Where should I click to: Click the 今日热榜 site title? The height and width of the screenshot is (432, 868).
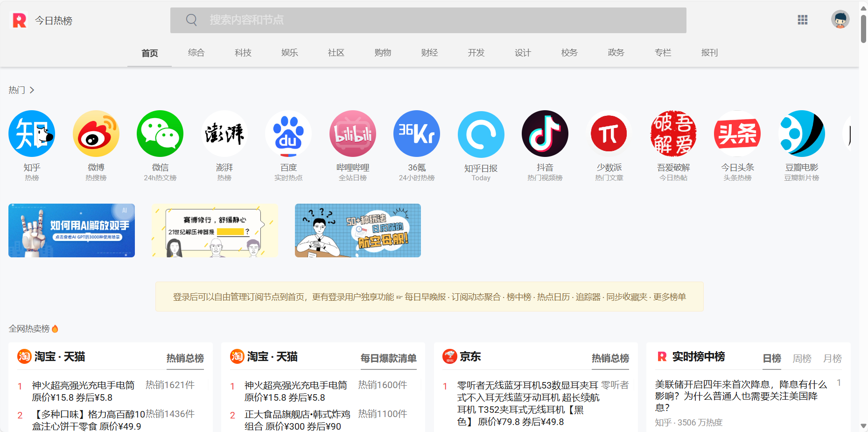click(54, 21)
